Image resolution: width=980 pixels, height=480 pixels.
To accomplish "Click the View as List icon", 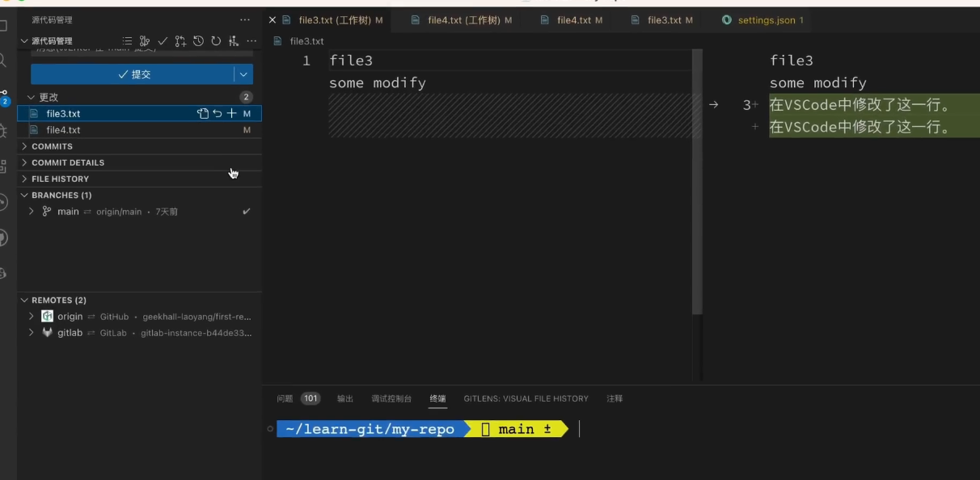I will coord(127,40).
